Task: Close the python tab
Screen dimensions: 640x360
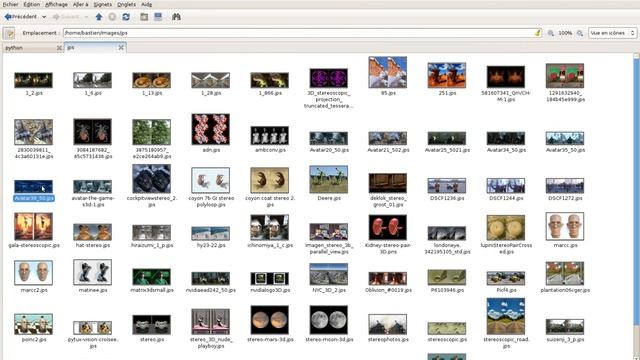Action: tap(59, 48)
